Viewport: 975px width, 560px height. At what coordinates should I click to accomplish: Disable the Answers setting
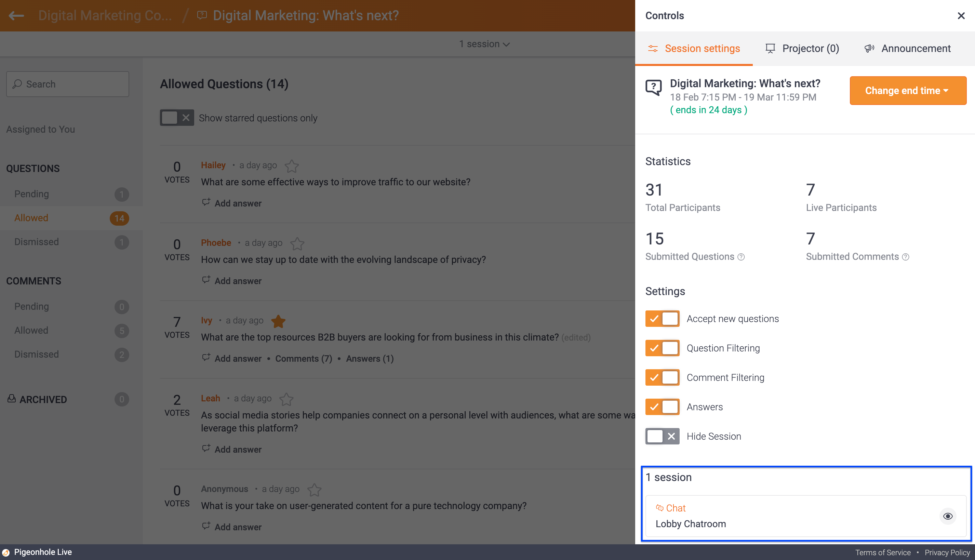[x=662, y=406]
